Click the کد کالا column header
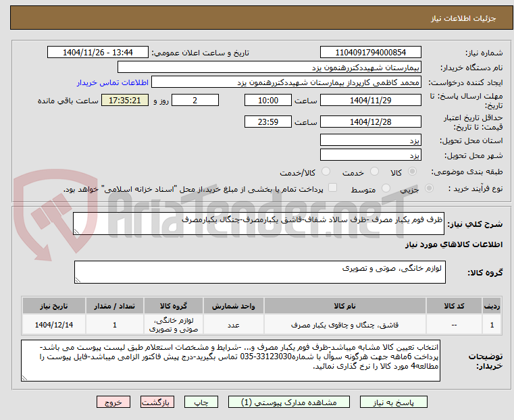Image resolution: width=514 pixels, height=420 pixels. 454,306
